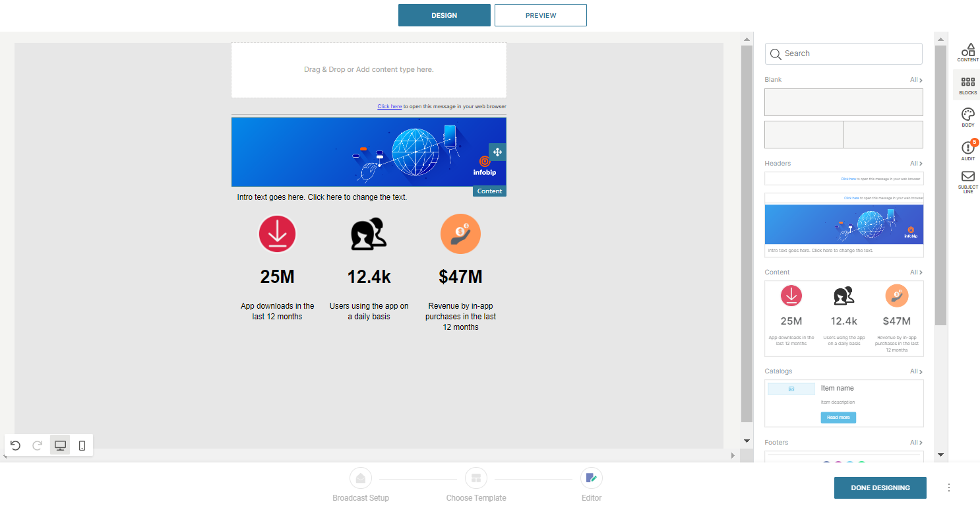Switch to the Preview tab

pyautogui.click(x=540, y=15)
